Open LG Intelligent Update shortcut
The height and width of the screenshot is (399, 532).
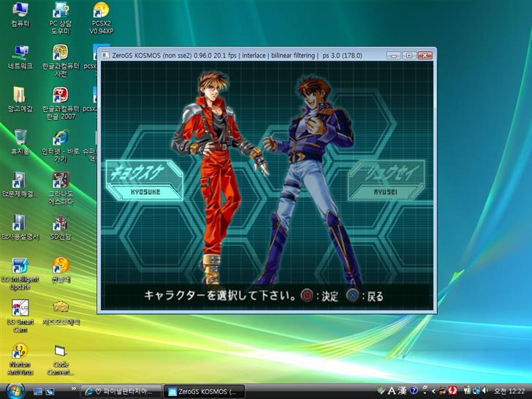tap(20, 273)
